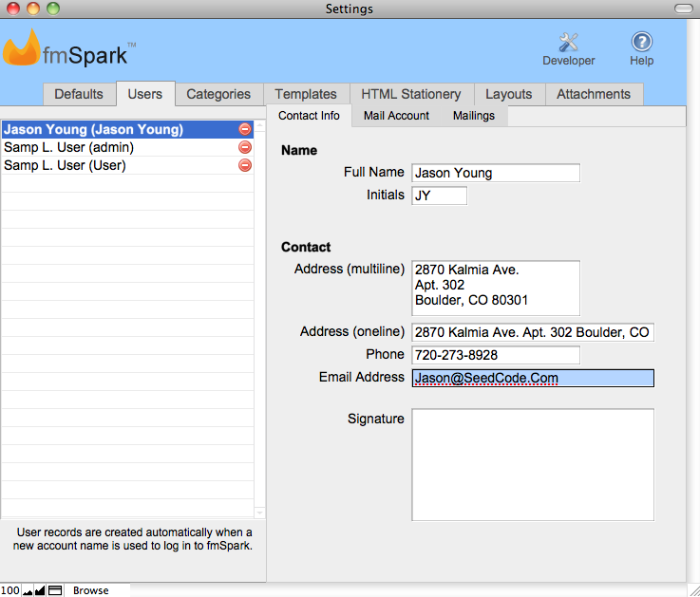This screenshot has height=597, width=700.
Task: Click the empty Signature text box
Action: pyautogui.click(x=532, y=464)
